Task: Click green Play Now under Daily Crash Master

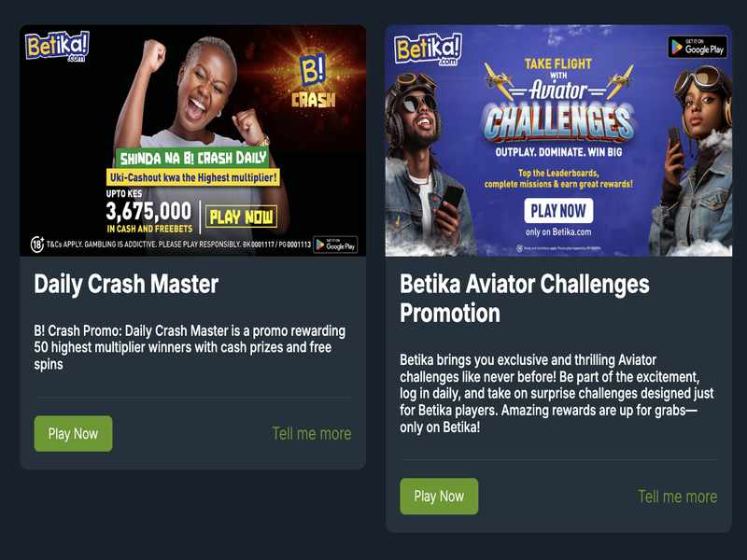Action: [74, 434]
